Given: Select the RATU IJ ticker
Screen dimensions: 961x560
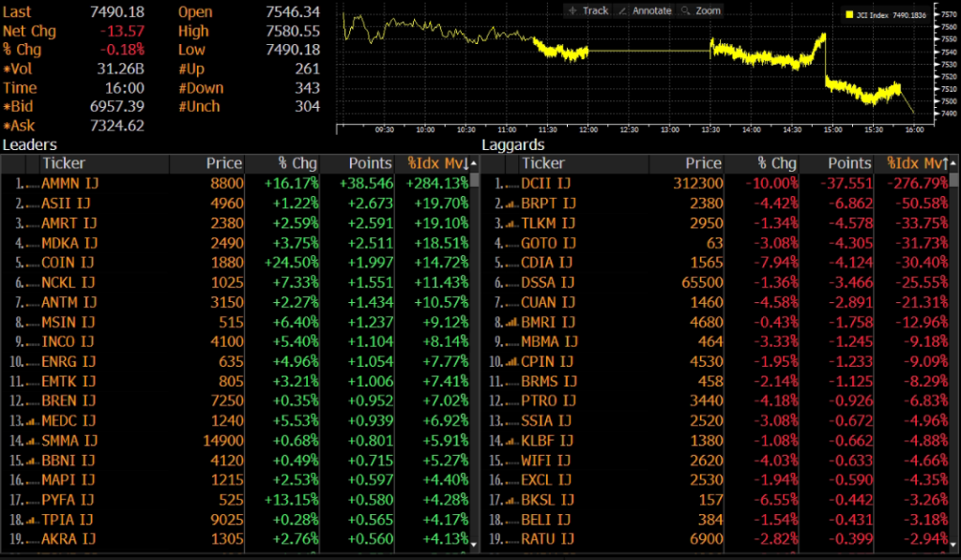Looking at the screenshot, I should tap(547, 539).
